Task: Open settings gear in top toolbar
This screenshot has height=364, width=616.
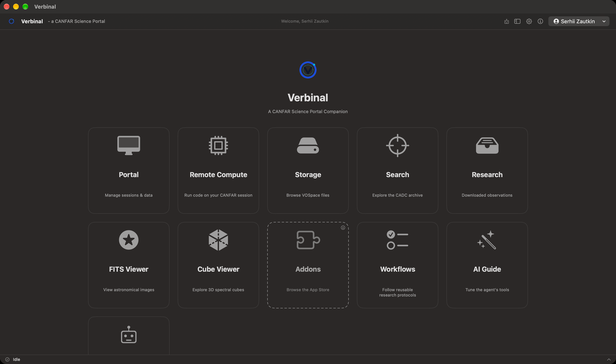Action: tap(529, 22)
